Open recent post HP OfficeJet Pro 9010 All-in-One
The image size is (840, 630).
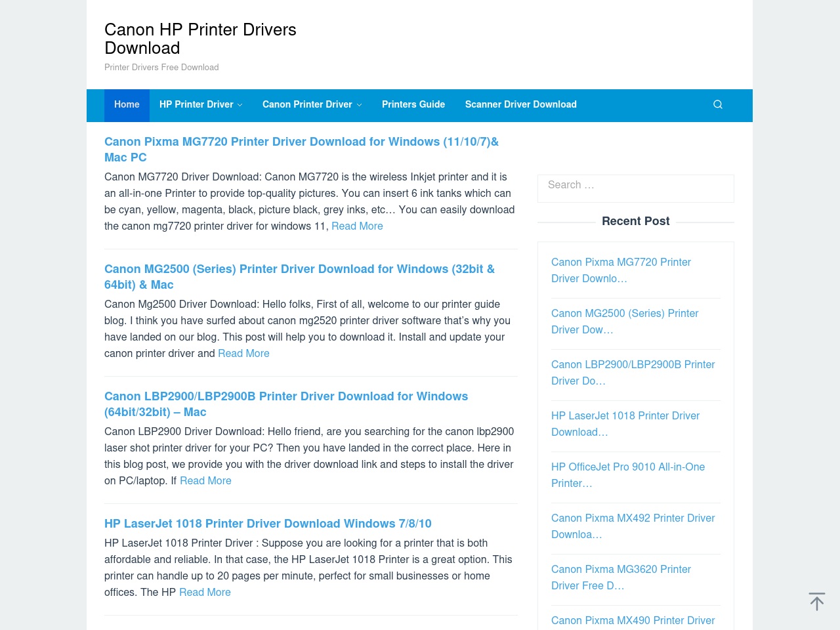(628, 475)
